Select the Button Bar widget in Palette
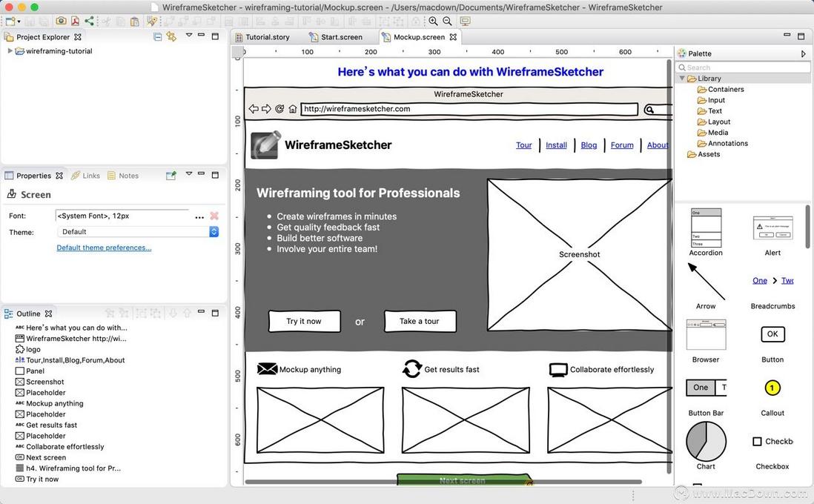 (706, 397)
